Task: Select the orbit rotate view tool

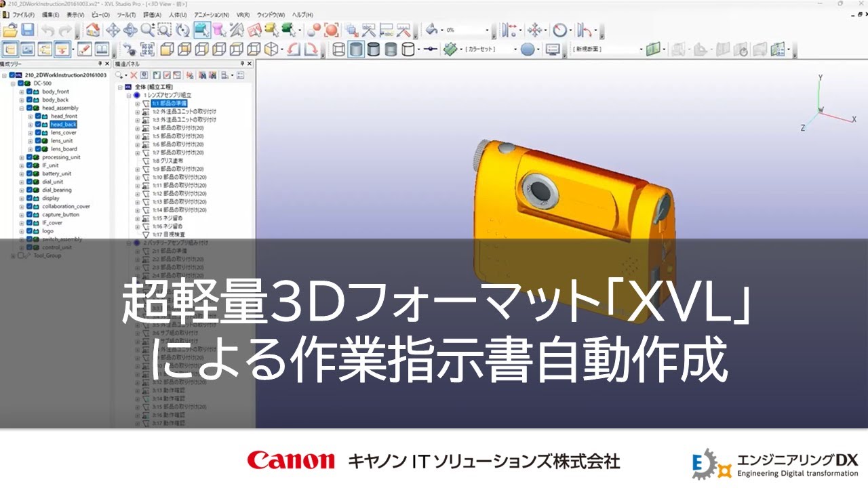Action: click(130, 30)
